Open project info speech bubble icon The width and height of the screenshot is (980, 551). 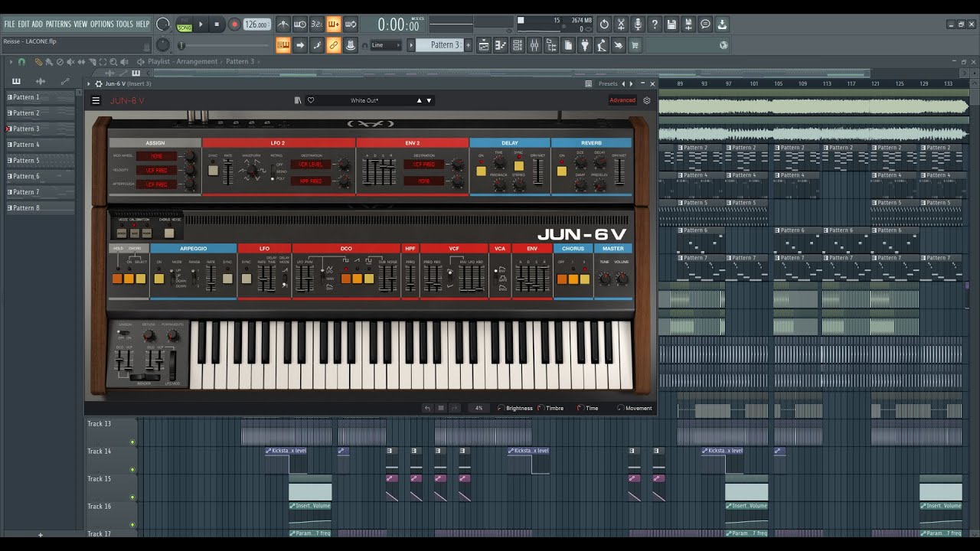pos(705,24)
